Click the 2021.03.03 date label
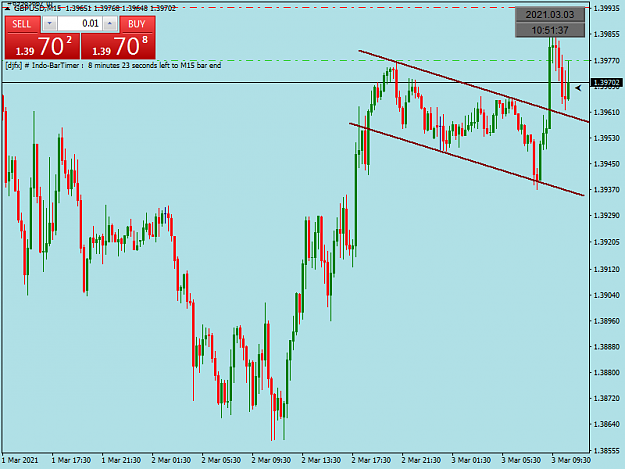 coord(550,15)
